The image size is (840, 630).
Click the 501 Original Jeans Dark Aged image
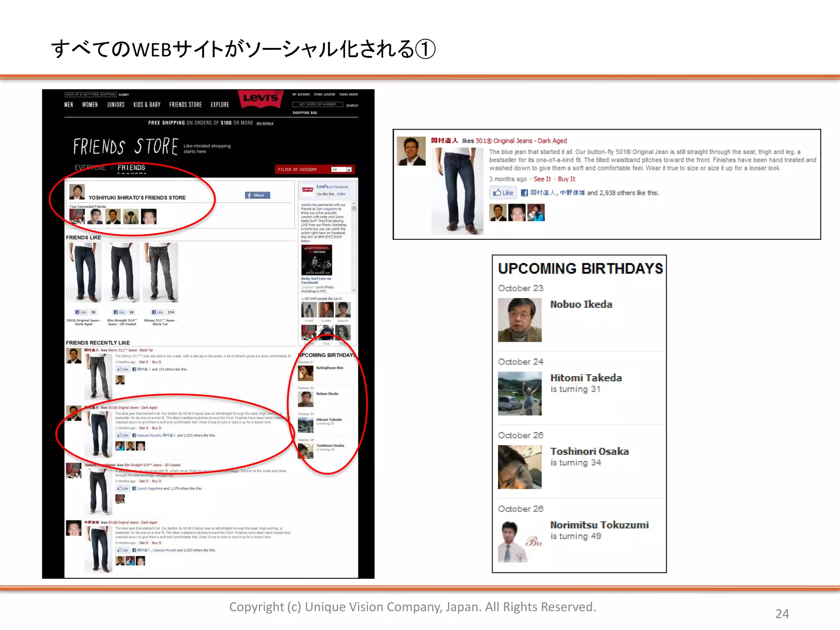click(x=84, y=272)
